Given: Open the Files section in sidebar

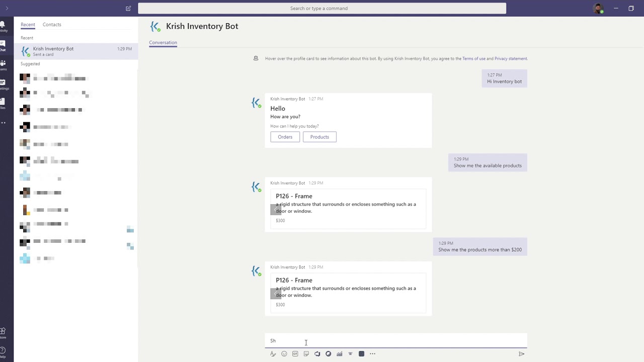Looking at the screenshot, I should click(3, 103).
